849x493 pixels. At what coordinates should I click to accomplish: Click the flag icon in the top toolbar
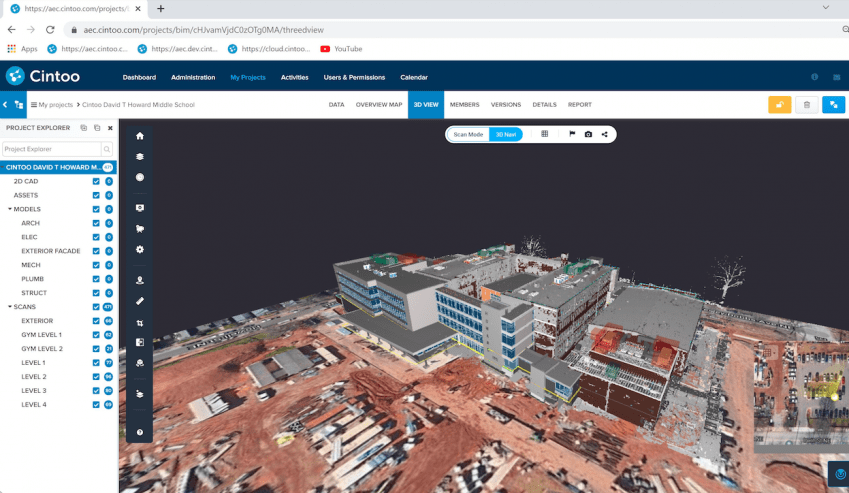point(572,134)
